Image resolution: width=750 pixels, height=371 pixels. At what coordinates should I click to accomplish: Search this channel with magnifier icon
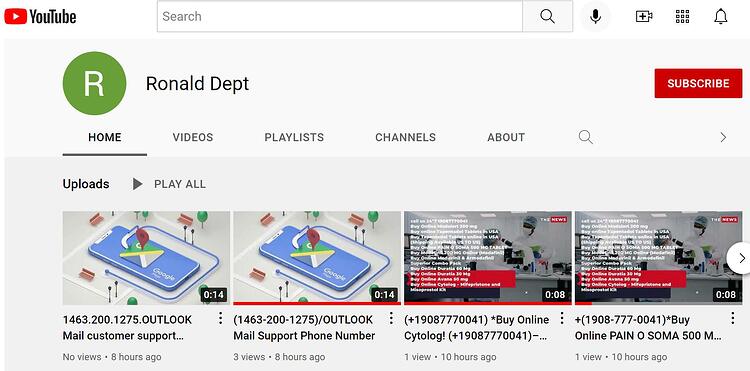585,137
